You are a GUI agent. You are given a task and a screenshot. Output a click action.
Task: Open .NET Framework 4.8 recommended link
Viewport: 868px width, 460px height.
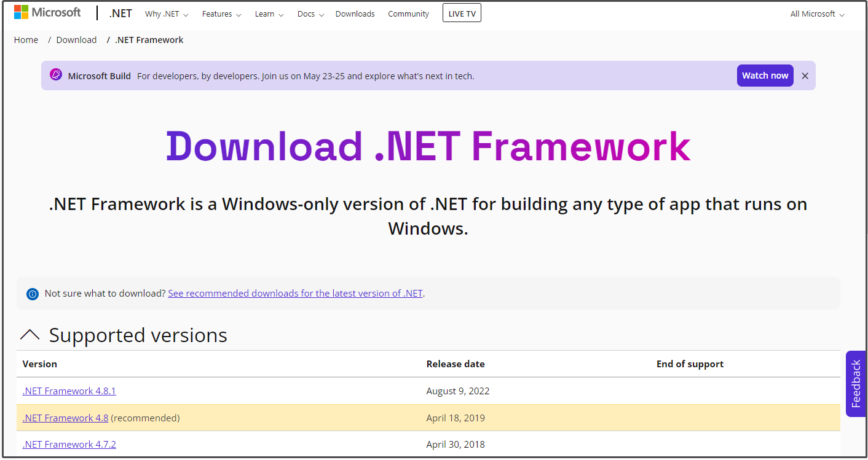pyautogui.click(x=65, y=418)
